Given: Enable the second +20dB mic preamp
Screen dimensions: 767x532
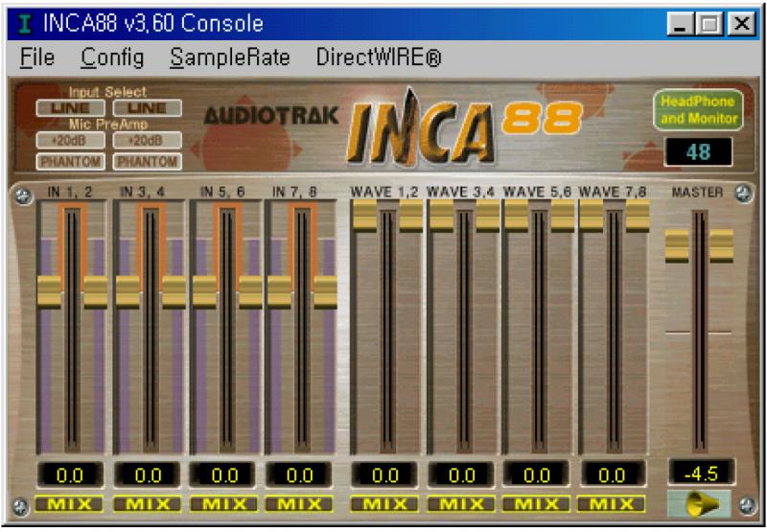Looking at the screenshot, I should pos(148,140).
